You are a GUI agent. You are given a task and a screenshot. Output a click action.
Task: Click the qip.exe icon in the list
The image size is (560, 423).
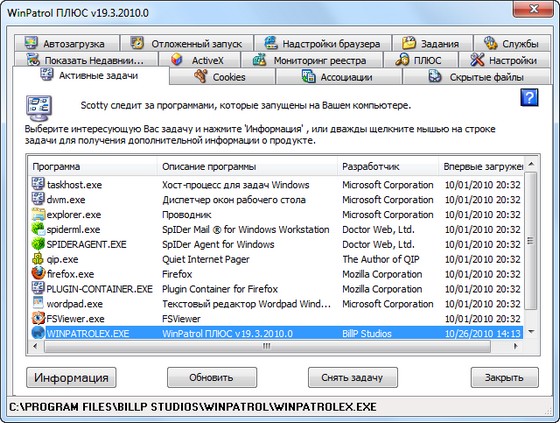click(x=38, y=259)
